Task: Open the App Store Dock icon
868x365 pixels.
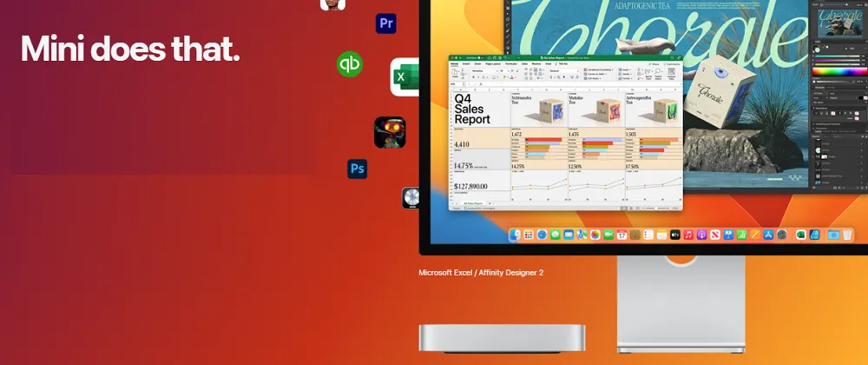Action: tap(768, 235)
